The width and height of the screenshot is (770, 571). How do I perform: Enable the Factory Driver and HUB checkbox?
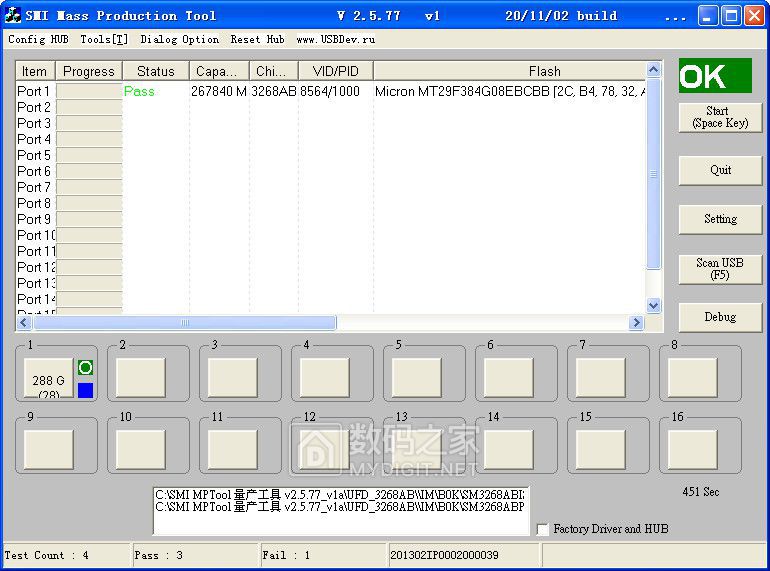click(543, 529)
